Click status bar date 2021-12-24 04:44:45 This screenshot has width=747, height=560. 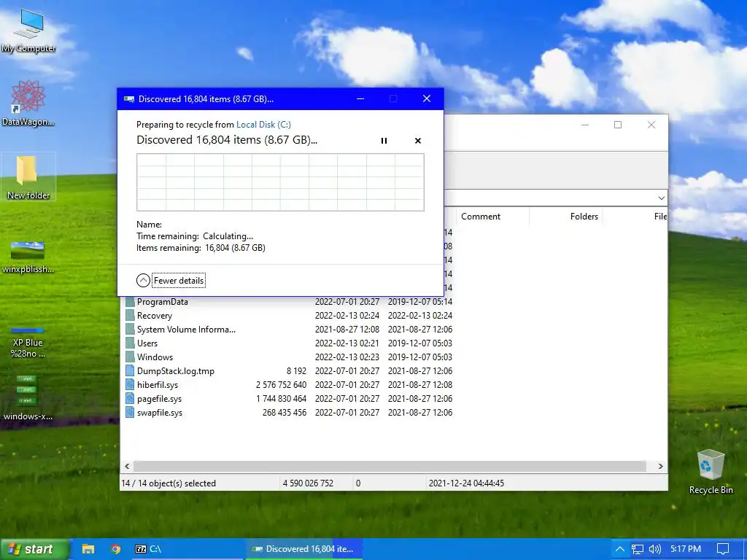[466, 483]
